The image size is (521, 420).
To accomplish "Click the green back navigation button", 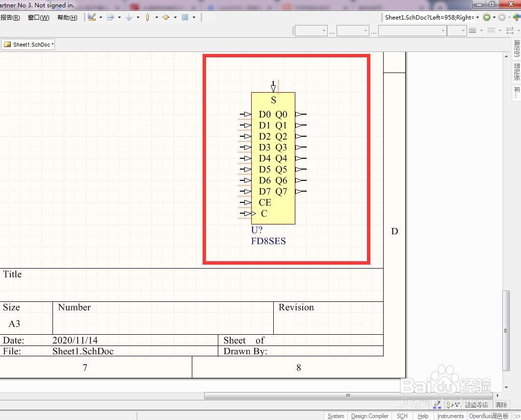I will coord(487,17).
